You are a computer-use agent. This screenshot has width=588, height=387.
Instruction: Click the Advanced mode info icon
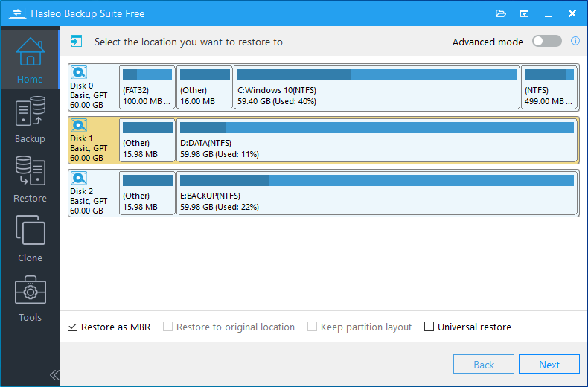tap(575, 41)
